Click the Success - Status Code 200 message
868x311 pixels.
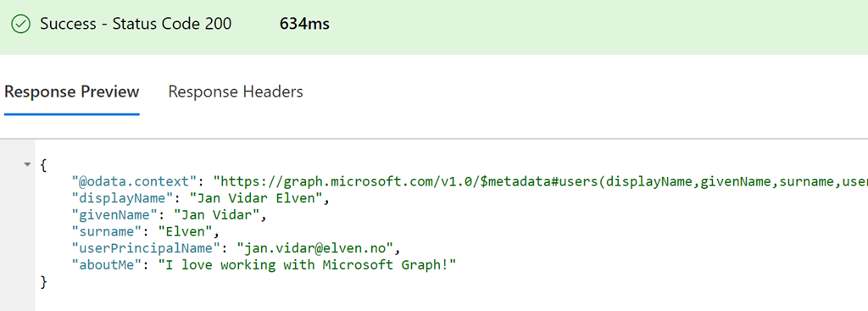click(x=136, y=25)
